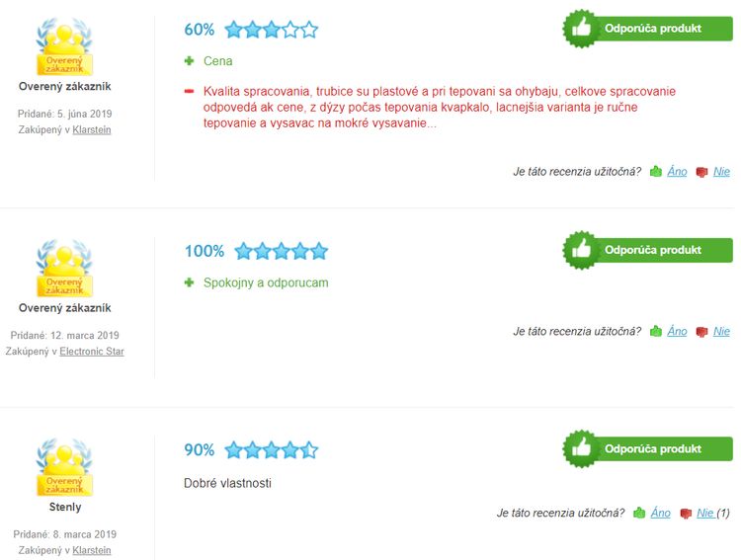The image size is (741, 560).
Task: Vote Nie on the 60% review
Action: 721,172
